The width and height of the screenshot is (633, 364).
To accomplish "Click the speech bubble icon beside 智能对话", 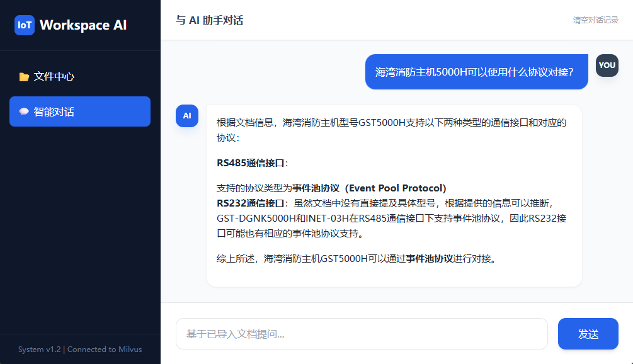I will [24, 112].
